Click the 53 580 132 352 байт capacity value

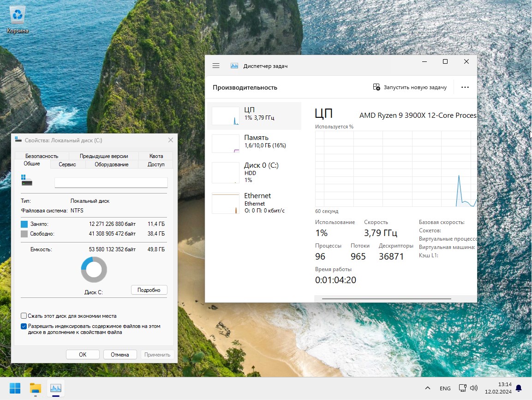pyautogui.click(x=112, y=249)
